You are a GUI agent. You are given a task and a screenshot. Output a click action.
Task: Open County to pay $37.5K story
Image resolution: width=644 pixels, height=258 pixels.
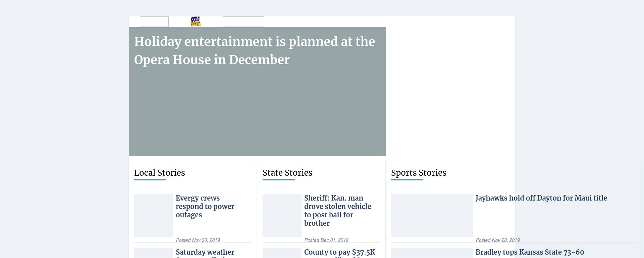click(339, 252)
